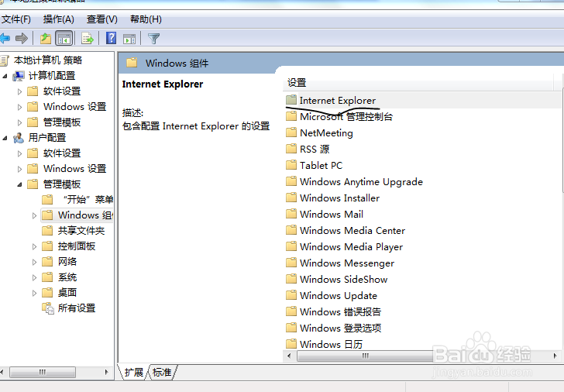Screen dimensions: 564x392
Task: Switch to the 标准 tab
Action: tap(162, 372)
